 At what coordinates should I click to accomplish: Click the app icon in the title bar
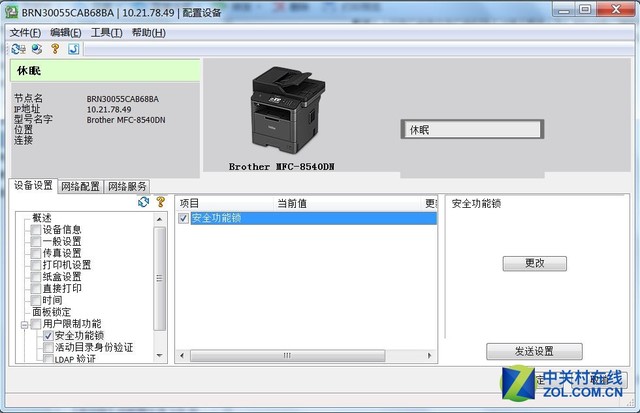pos(11,12)
